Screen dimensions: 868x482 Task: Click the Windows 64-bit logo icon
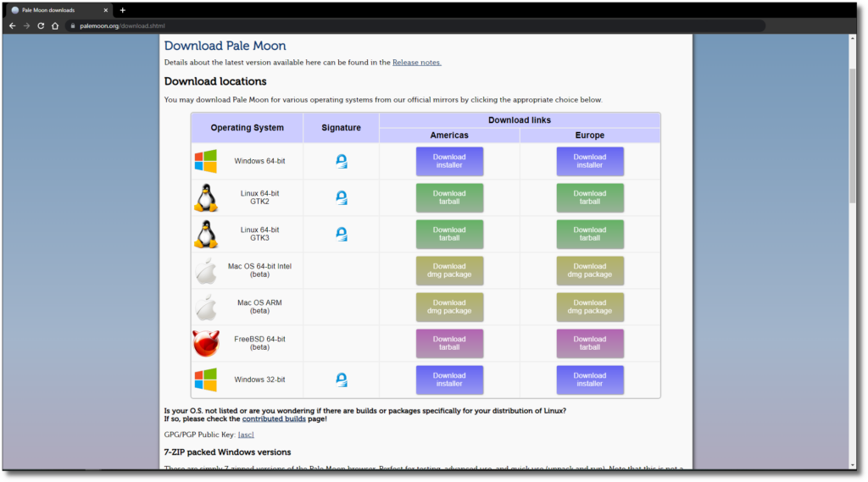[206, 161]
